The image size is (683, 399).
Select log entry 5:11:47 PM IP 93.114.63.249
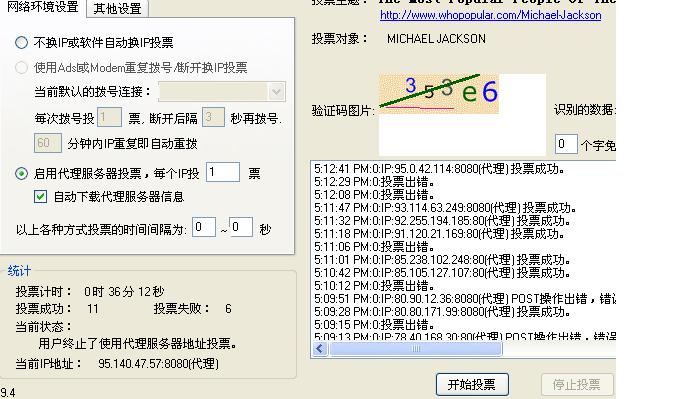445,208
